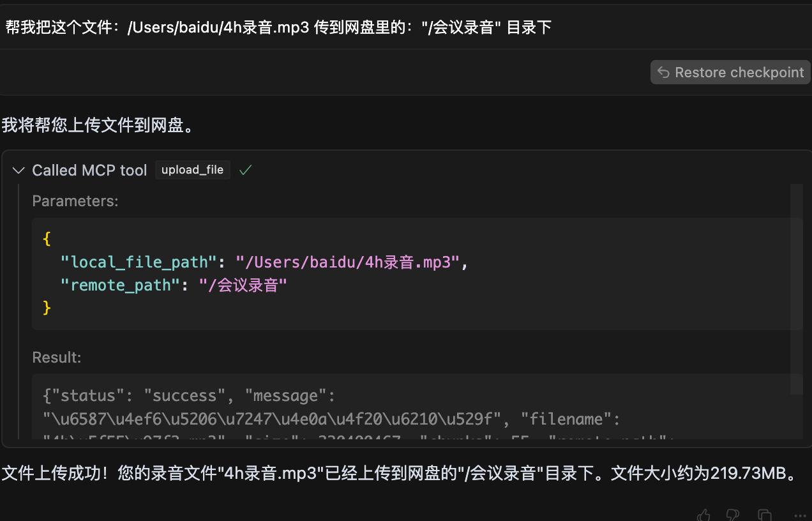Click the remote_path value "/会议录音"
Image resolution: width=812 pixels, height=521 pixels.
pyautogui.click(x=243, y=285)
